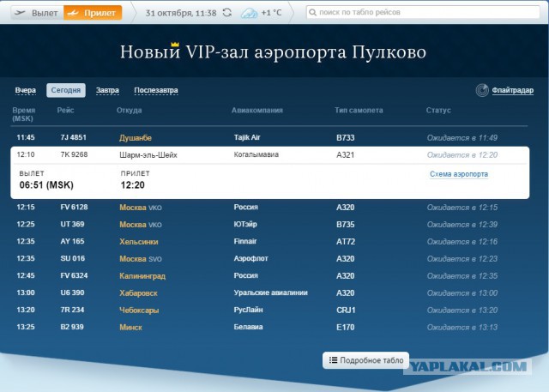
Task: Click the ЮТэйр airline cell
Action: click(x=245, y=225)
